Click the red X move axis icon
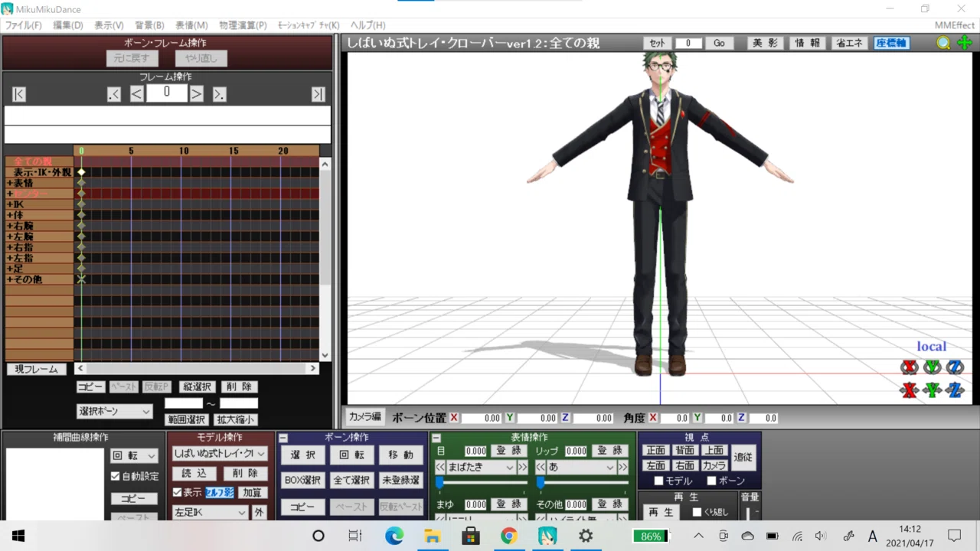 tap(909, 390)
